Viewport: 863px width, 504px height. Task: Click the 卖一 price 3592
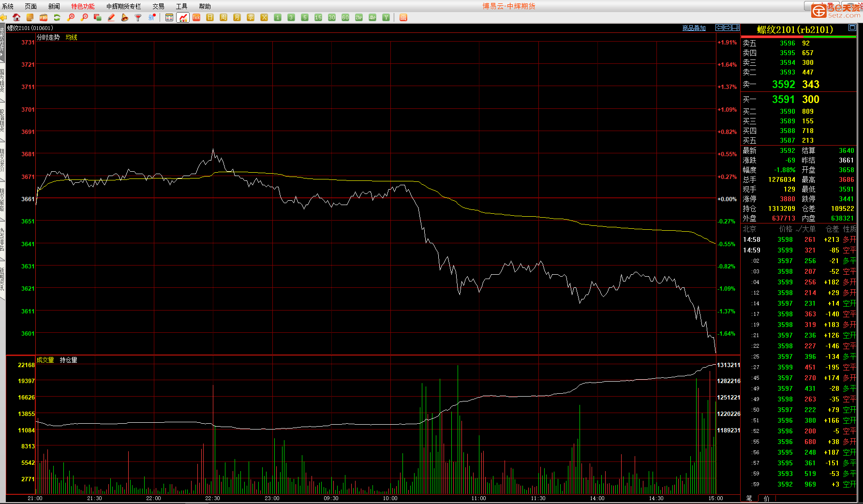click(784, 84)
